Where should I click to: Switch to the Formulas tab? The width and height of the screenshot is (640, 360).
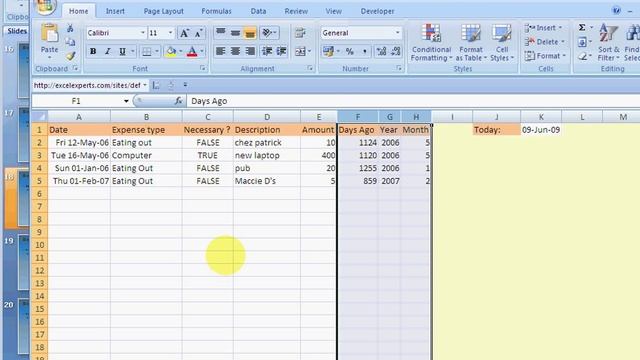tap(216, 11)
